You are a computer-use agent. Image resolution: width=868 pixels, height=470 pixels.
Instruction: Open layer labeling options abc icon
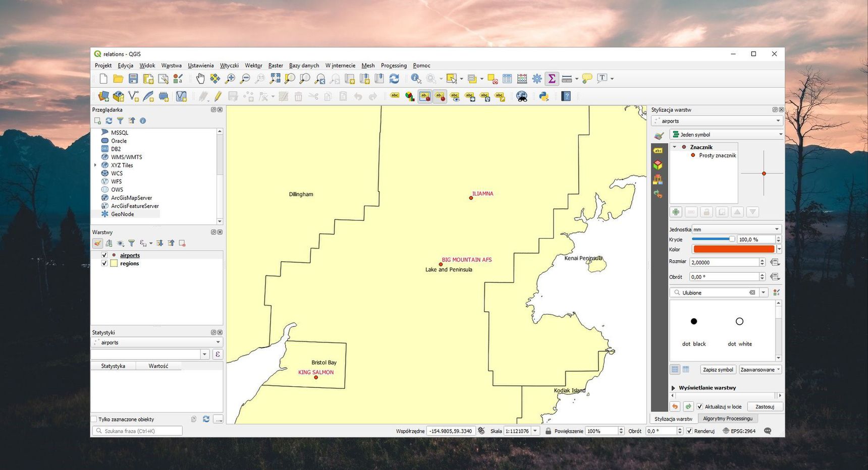[x=395, y=96]
